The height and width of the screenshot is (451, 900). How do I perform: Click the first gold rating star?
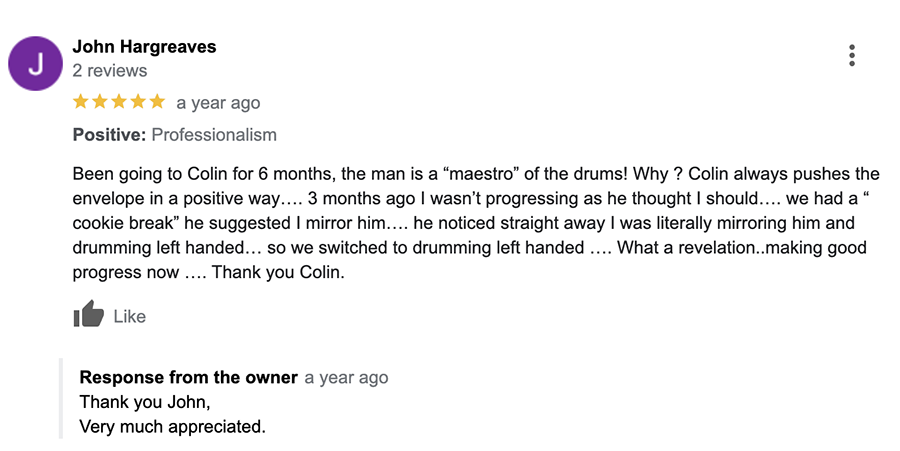pos(81,102)
